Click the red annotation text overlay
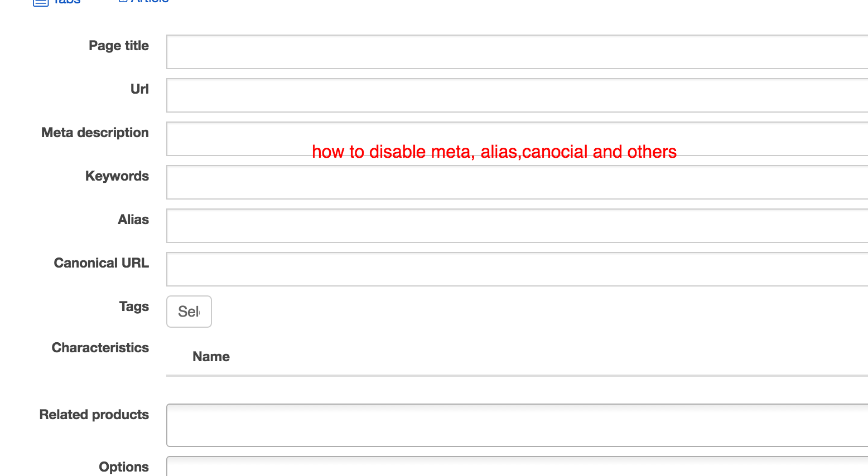Viewport: 868px width, 476px height. (x=494, y=152)
